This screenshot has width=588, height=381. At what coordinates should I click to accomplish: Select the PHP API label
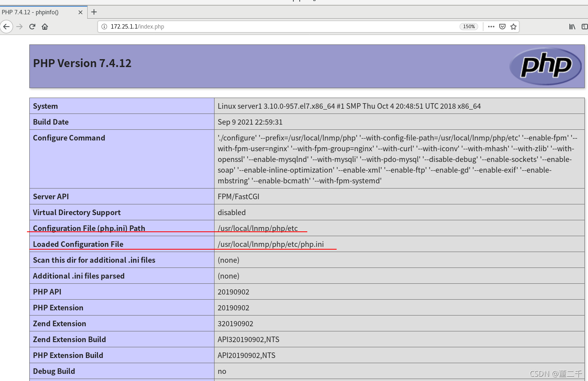point(47,292)
